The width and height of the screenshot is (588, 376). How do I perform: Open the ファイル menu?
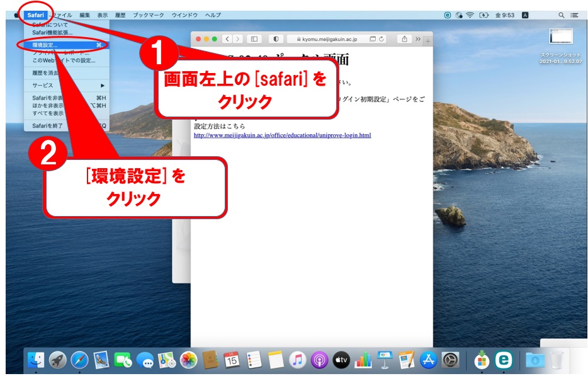point(62,15)
